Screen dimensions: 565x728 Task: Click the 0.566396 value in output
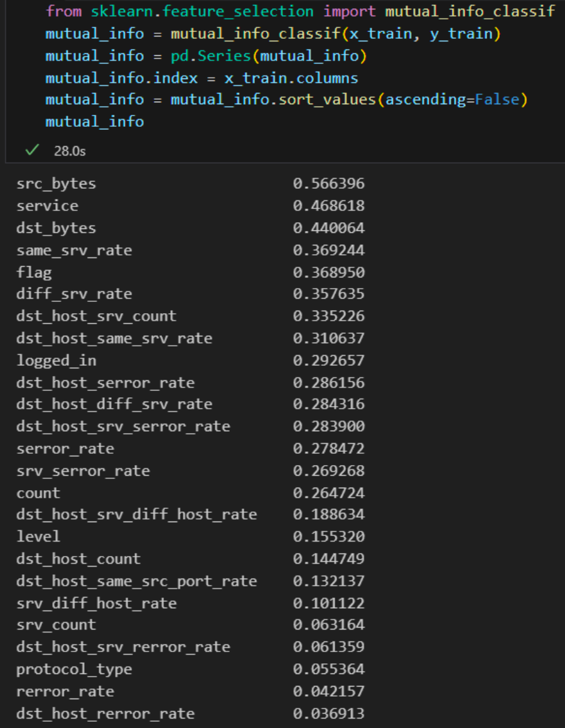click(x=328, y=184)
